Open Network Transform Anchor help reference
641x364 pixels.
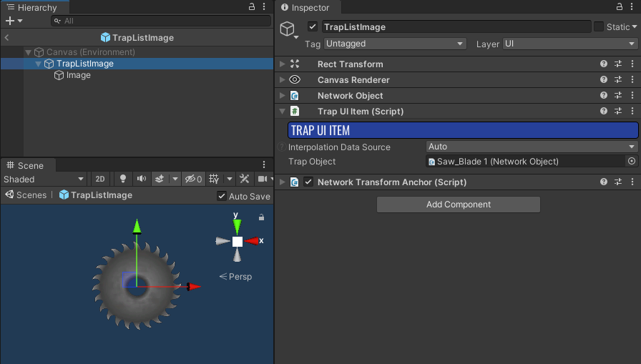603,182
